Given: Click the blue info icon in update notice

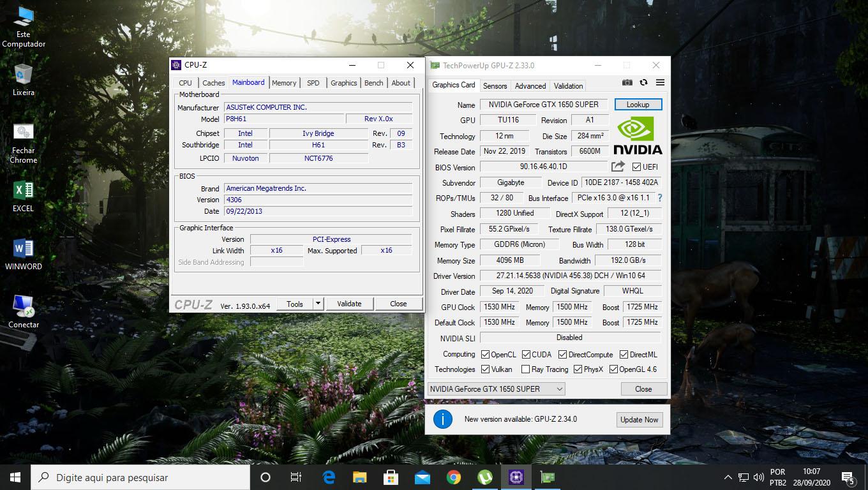Looking at the screenshot, I should pyautogui.click(x=442, y=419).
